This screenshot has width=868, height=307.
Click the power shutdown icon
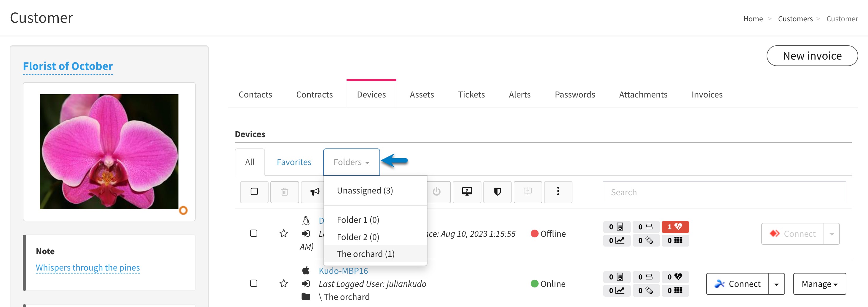(437, 192)
